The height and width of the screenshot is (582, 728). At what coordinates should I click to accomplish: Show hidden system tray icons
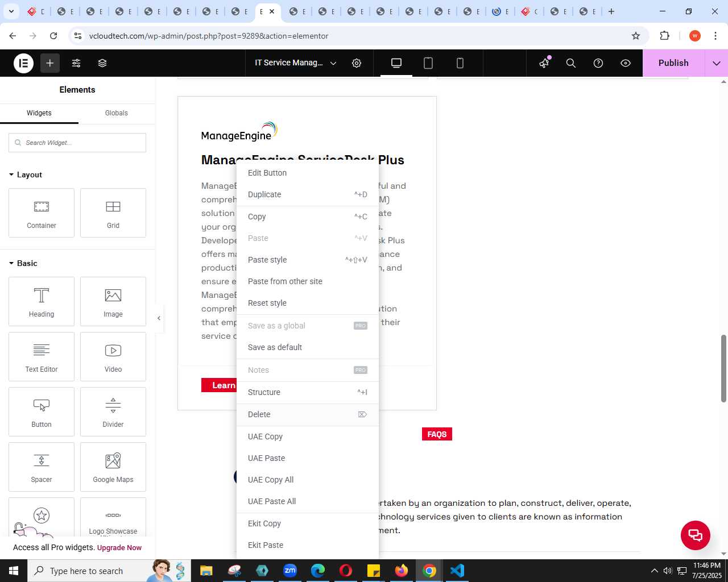[x=654, y=571]
